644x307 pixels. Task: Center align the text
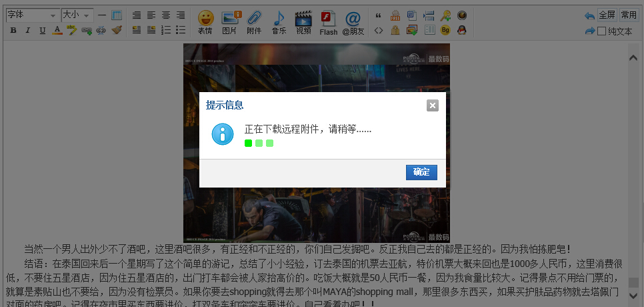166,15
